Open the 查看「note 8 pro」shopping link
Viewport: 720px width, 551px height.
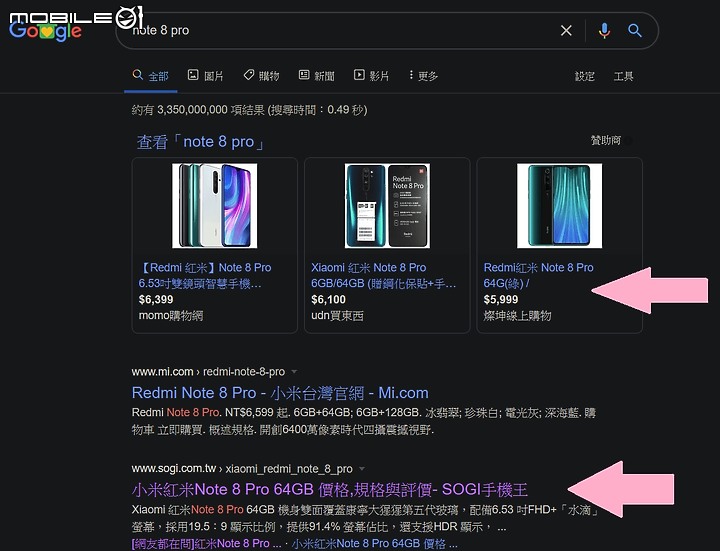click(201, 142)
